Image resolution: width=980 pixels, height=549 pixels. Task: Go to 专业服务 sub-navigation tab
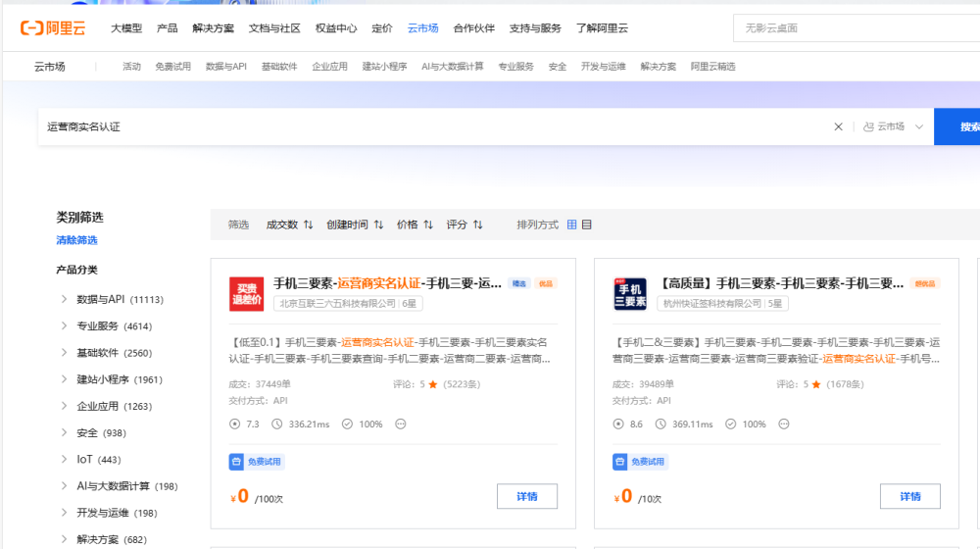coord(515,67)
